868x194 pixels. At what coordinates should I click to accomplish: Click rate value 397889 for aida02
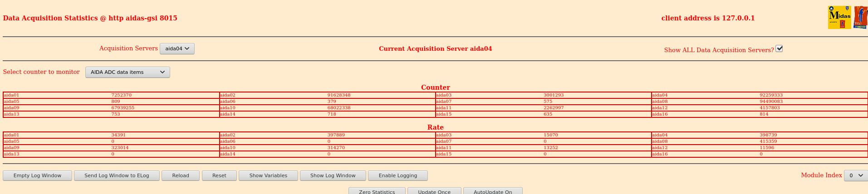(336, 135)
